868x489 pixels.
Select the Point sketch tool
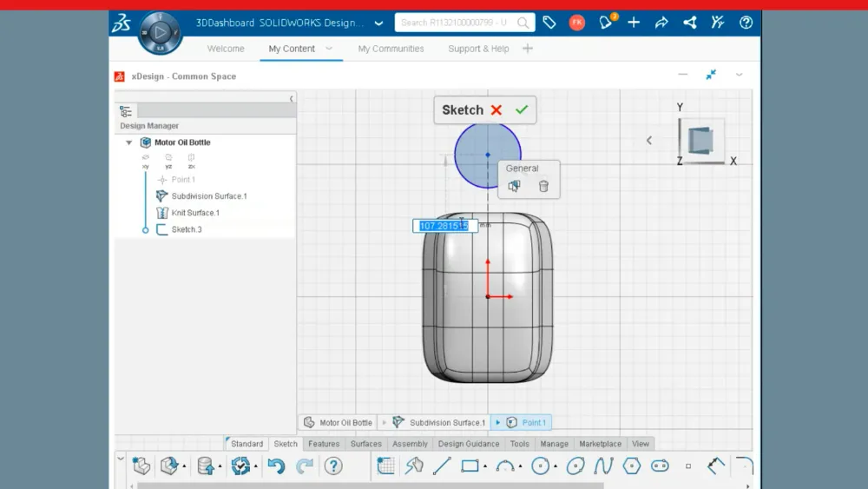pos(688,466)
